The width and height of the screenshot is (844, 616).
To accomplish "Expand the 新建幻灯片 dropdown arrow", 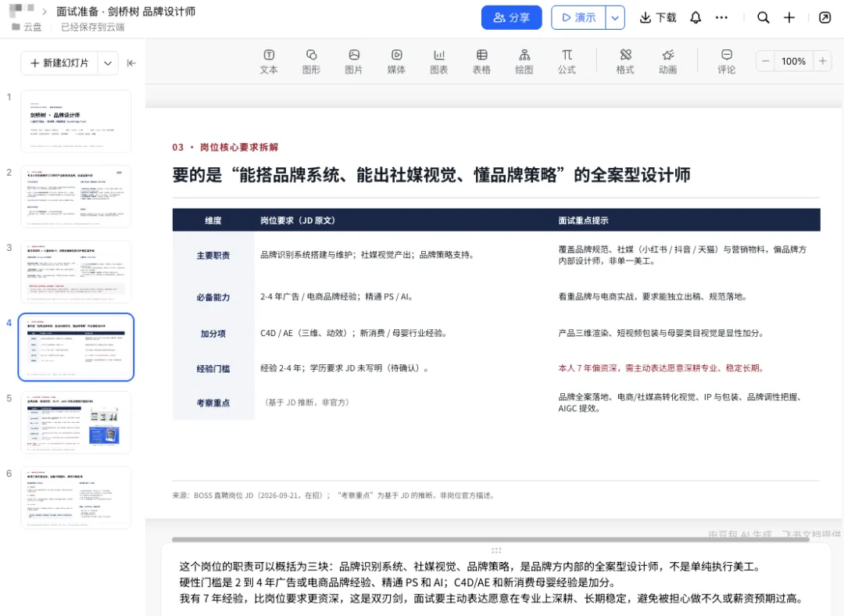I will point(108,63).
